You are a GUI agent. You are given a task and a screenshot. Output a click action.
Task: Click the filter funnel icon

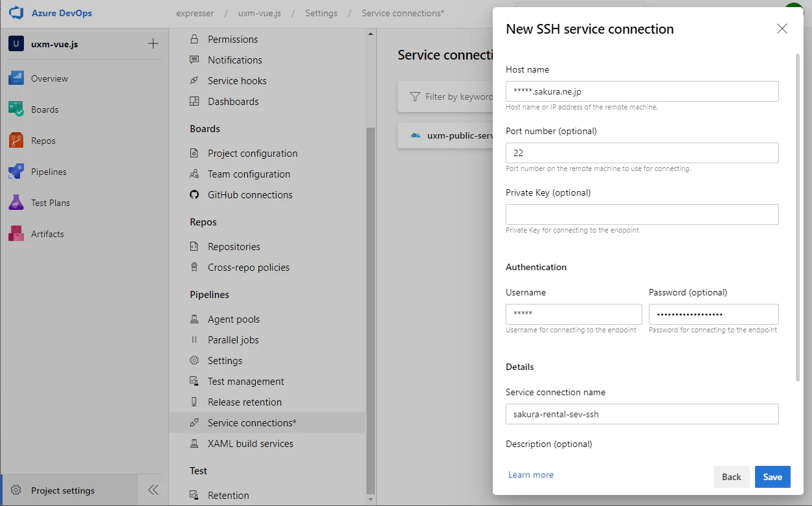click(415, 97)
